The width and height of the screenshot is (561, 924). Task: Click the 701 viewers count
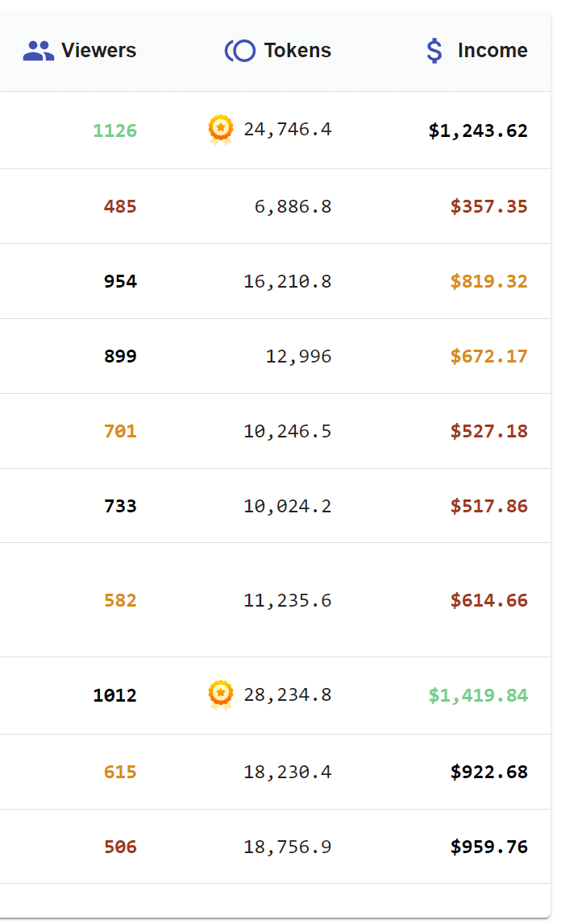pos(120,431)
